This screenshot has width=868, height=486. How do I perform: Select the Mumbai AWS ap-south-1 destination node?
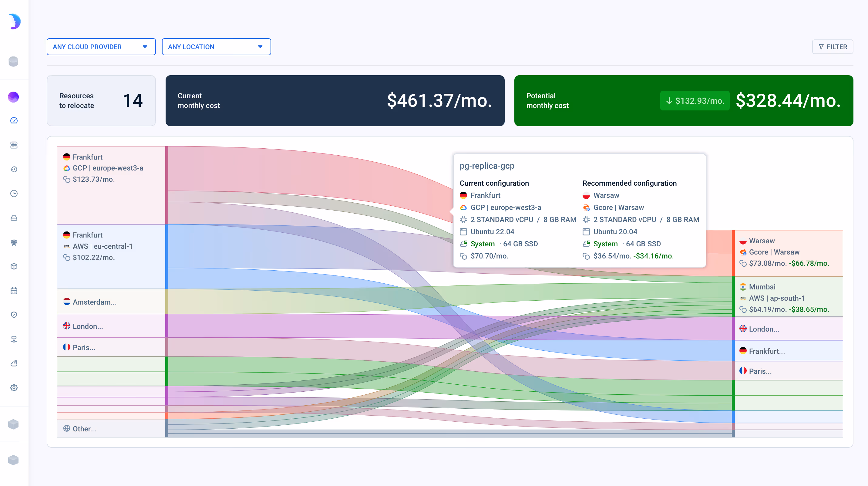[789, 297]
